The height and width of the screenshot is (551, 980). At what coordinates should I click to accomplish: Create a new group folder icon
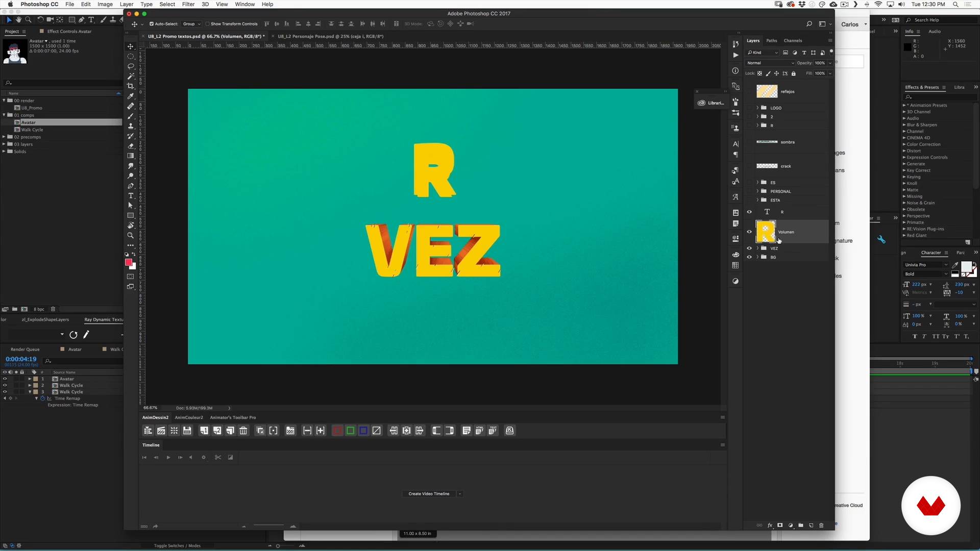pos(801,525)
